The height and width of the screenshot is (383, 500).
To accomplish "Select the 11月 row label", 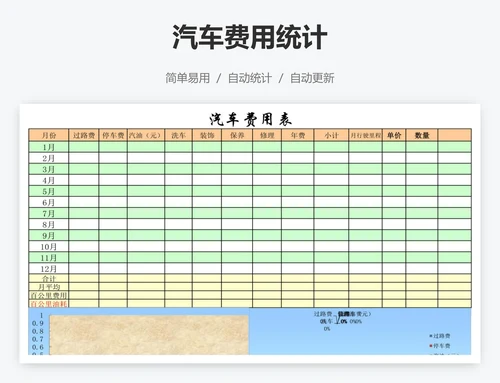I will click(49, 258).
